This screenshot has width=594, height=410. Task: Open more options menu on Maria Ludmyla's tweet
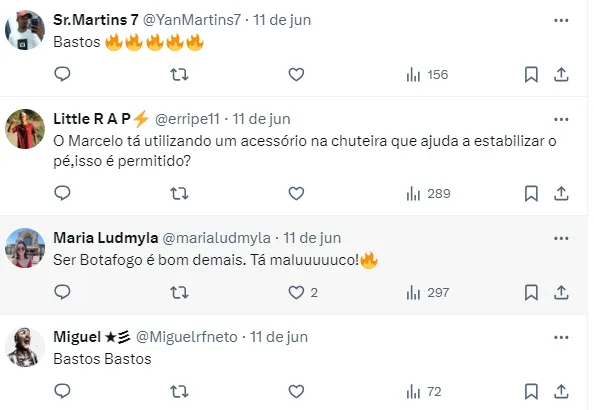pos(561,238)
